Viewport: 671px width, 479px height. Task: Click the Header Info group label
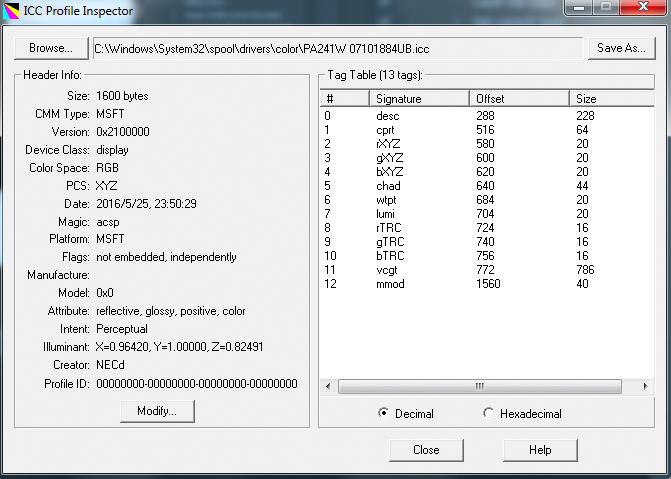[52, 75]
